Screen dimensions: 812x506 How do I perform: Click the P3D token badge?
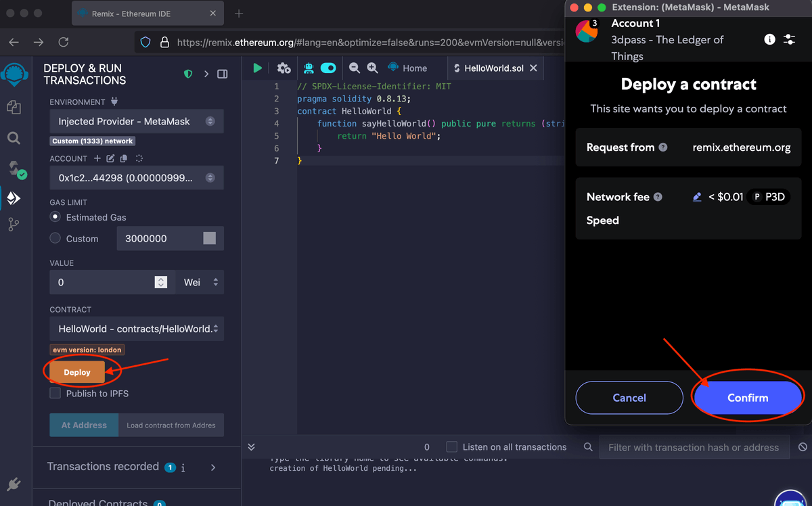click(x=769, y=197)
